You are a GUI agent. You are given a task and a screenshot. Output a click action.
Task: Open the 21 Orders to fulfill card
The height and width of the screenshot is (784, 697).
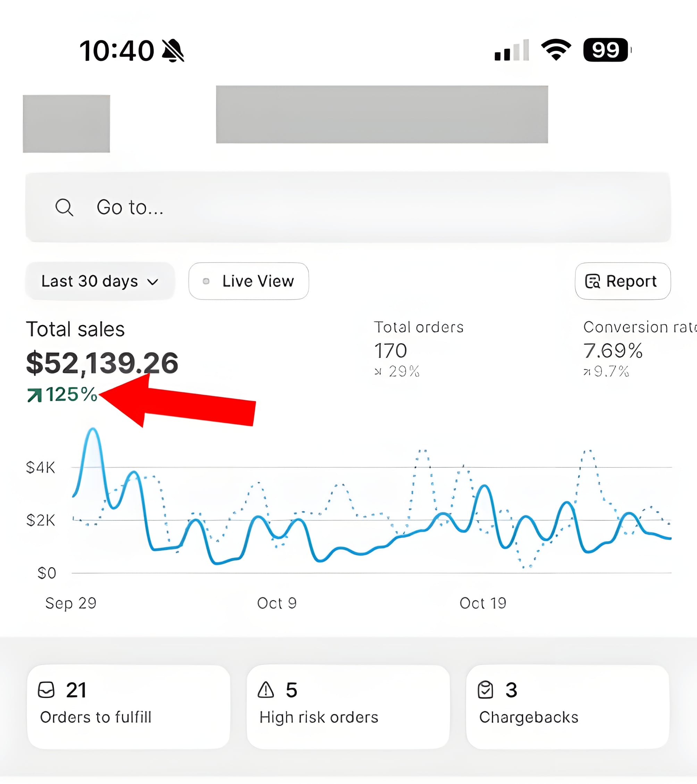(x=128, y=707)
